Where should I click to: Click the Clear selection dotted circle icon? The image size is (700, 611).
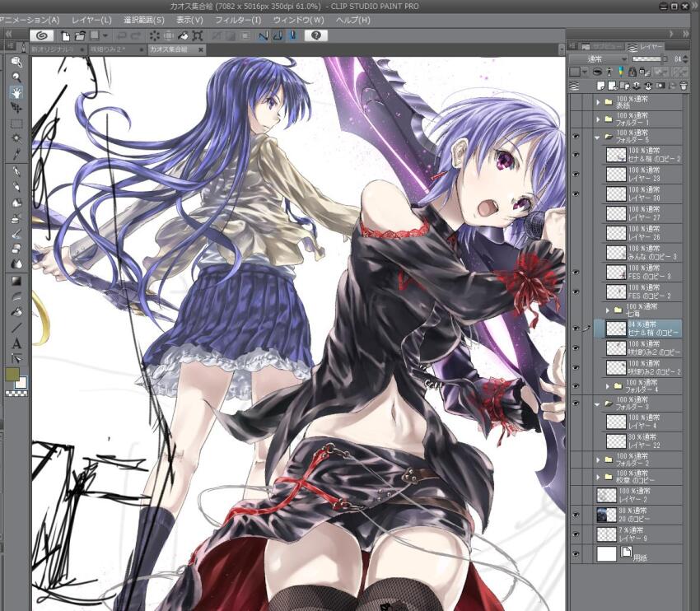tap(155, 35)
